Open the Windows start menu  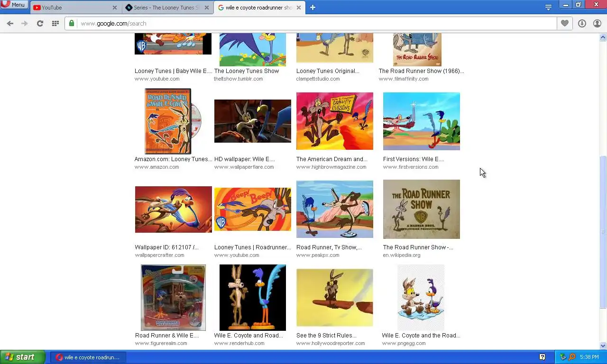pyautogui.click(x=23, y=357)
